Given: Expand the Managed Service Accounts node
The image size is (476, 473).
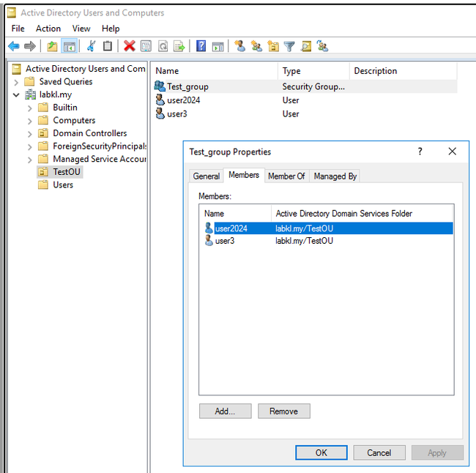Looking at the screenshot, I should 30,160.
